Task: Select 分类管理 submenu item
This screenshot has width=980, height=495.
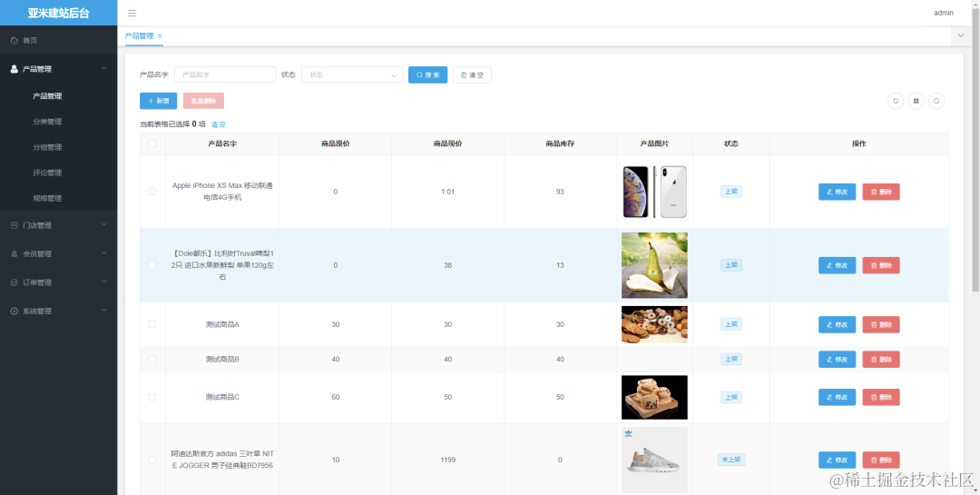Action: tap(58, 122)
